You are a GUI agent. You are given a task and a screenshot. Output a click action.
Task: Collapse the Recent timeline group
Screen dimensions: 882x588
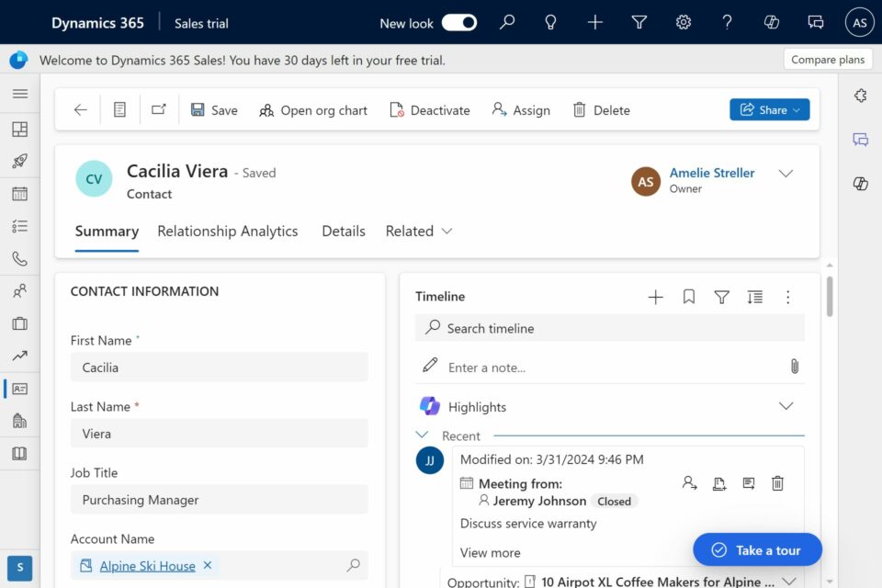(423, 435)
